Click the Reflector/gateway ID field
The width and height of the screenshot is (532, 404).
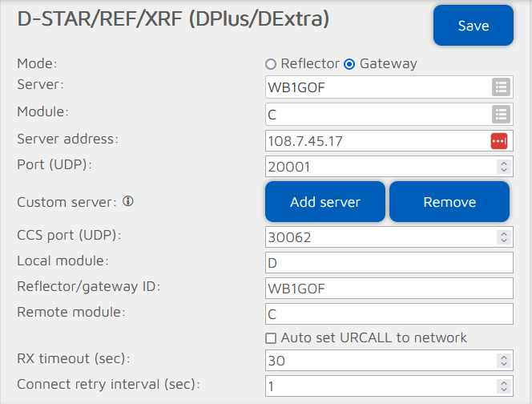[x=389, y=288]
